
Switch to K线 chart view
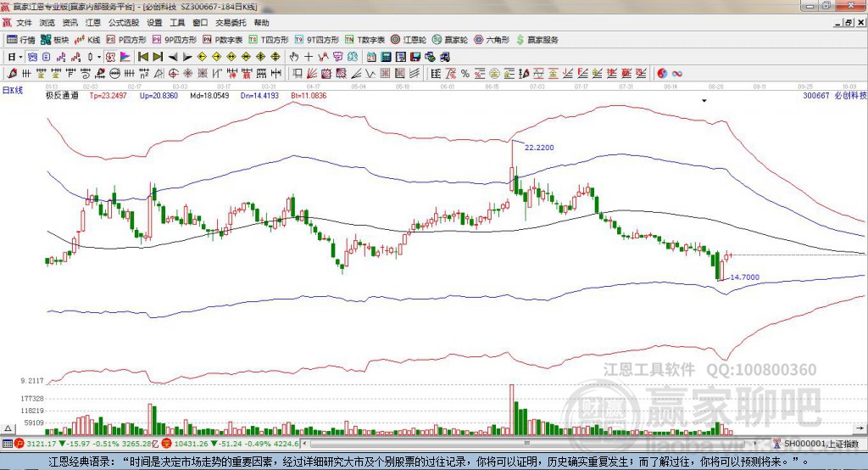click(87, 40)
